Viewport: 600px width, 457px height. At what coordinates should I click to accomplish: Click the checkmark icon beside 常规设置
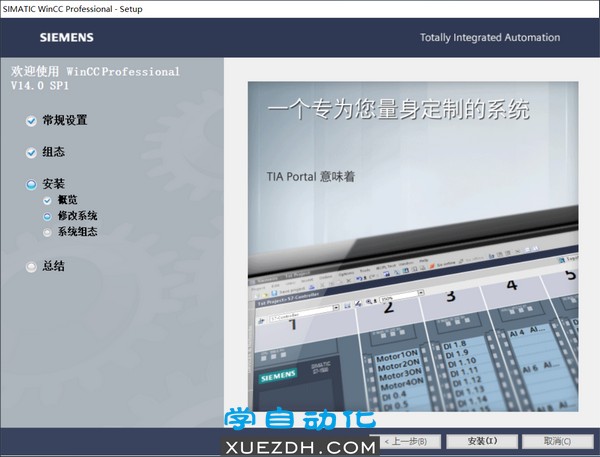[x=31, y=121]
